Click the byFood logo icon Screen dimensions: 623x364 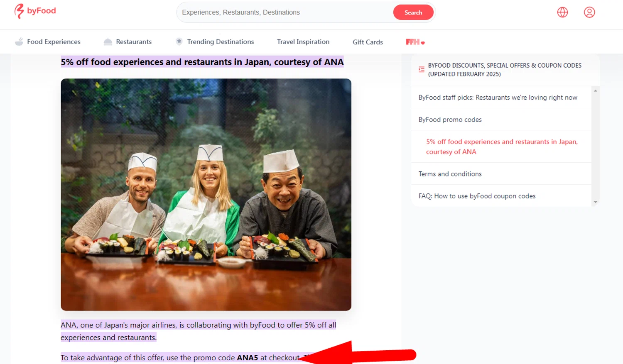[x=19, y=11]
